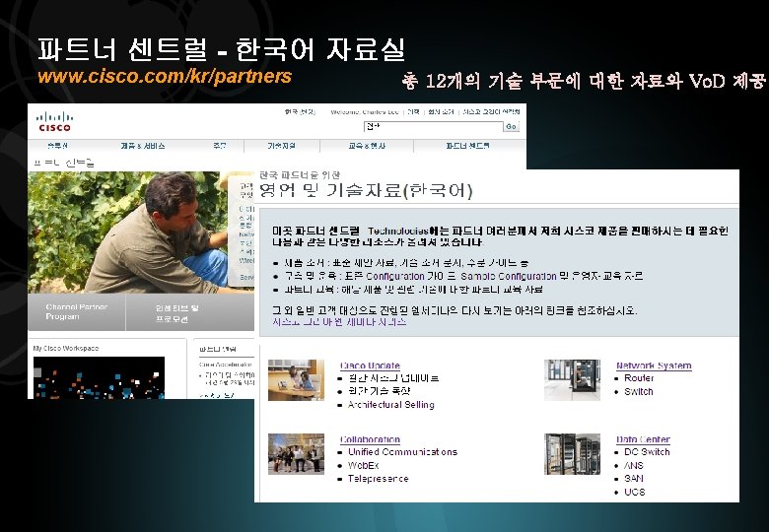This screenshot has height=532, width=769.
Task: Open the Collaboration link
Action: point(370,439)
